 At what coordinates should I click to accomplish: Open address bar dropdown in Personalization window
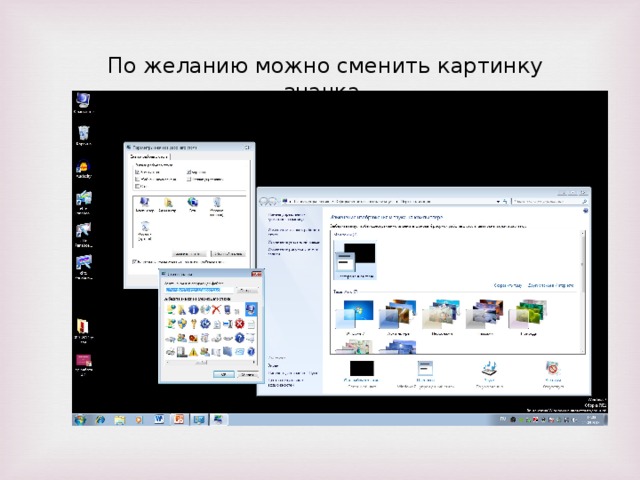(498, 201)
